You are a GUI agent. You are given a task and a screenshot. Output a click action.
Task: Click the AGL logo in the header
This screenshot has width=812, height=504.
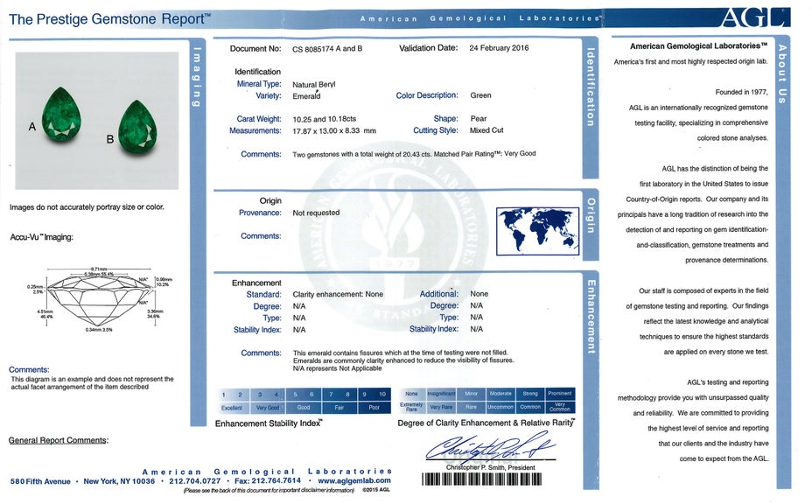tap(754, 17)
